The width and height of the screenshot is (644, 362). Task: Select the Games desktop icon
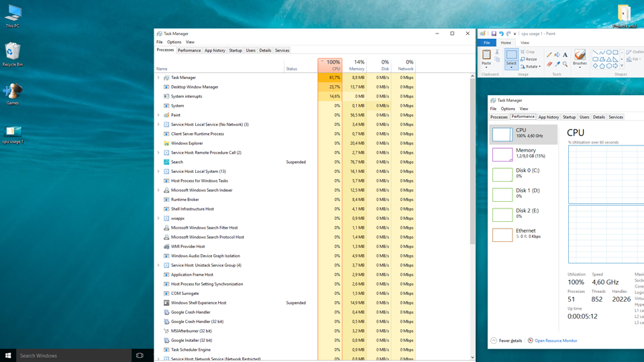(x=13, y=94)
